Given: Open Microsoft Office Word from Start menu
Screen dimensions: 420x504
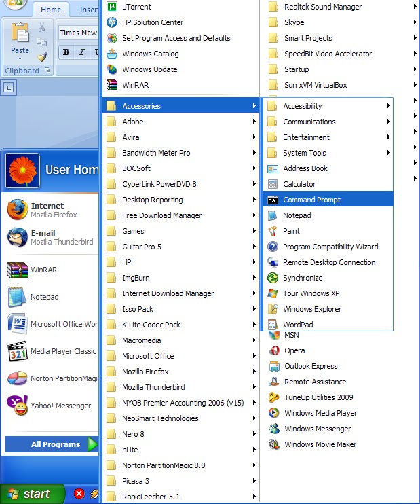Looking at the screenshot, I should 52,324.
